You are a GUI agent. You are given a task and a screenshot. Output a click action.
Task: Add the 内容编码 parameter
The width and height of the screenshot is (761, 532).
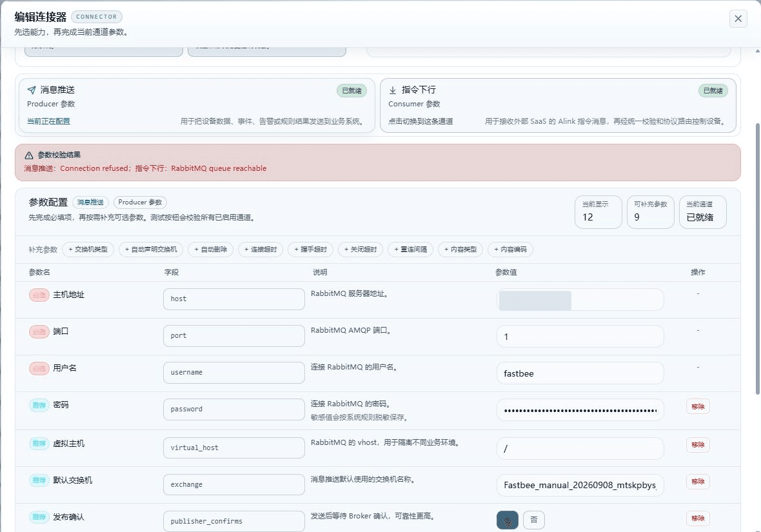[x=511, y=250]
